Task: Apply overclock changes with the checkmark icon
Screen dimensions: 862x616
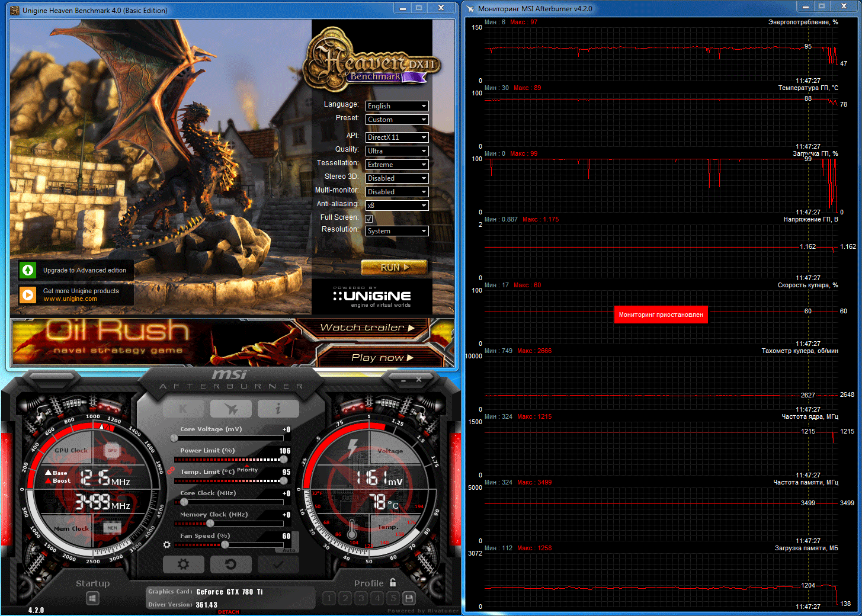Action: [x=278, y=564]
